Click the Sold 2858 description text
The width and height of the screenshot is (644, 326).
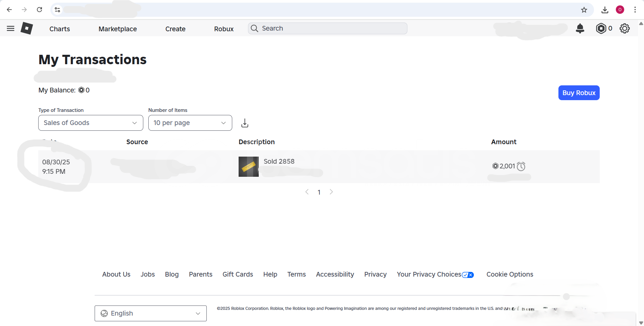279,161
